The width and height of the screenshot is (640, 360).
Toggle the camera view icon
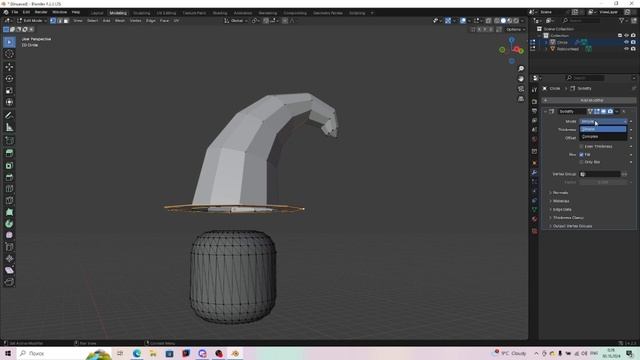pos(521,89)
